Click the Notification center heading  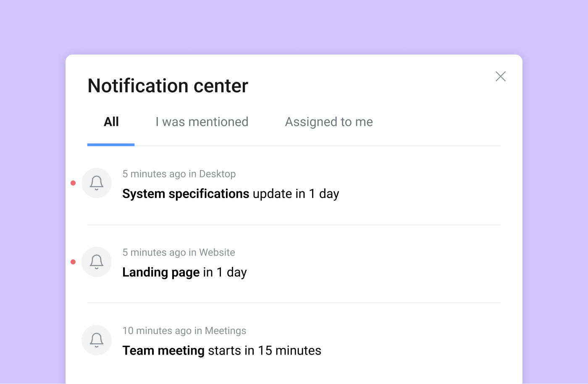point(168,86)
